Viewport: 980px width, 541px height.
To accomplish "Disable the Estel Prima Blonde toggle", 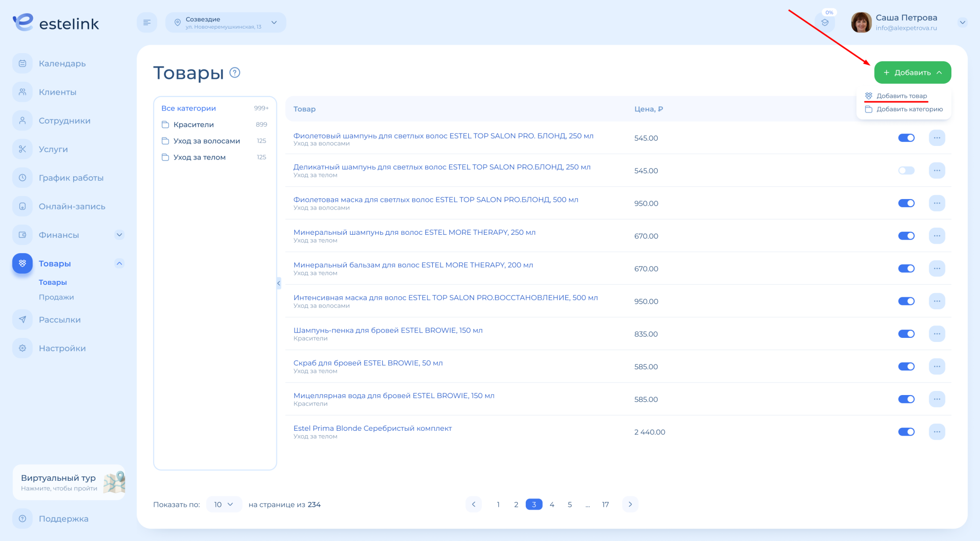I will (906, 432).
